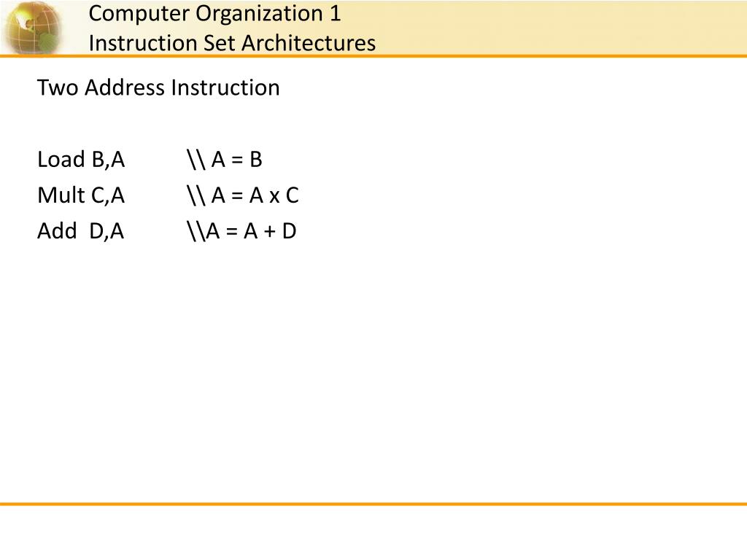Click the word 'Architectures' in the header
The image size is (747, 560).
[309, 43]
